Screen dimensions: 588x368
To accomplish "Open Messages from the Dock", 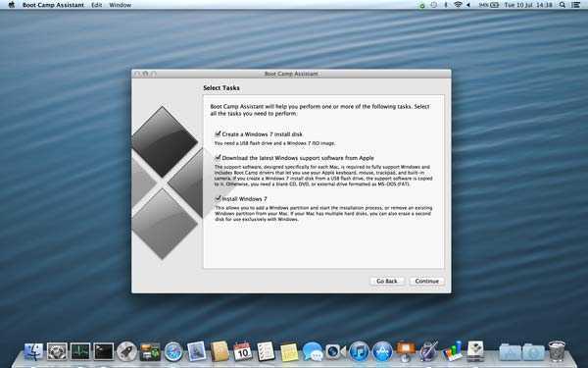I will click(313, 352).
